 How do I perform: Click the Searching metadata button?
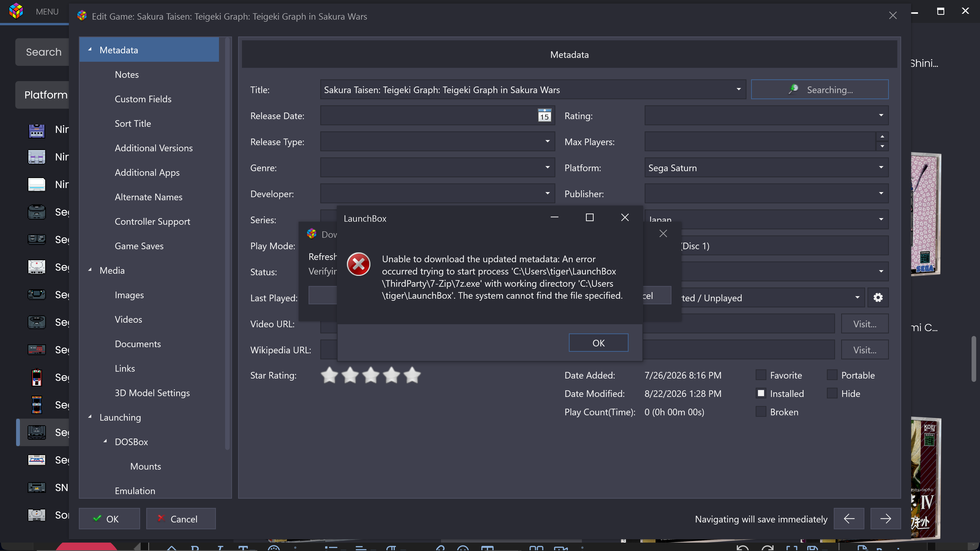coord(820,90)
